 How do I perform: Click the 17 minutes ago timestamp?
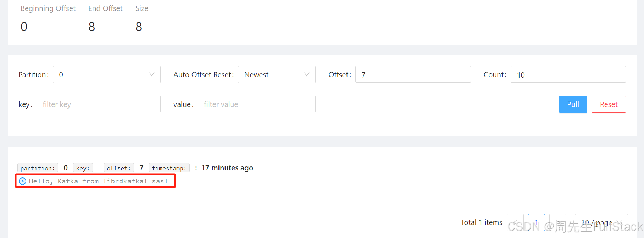tap(227, 168)
